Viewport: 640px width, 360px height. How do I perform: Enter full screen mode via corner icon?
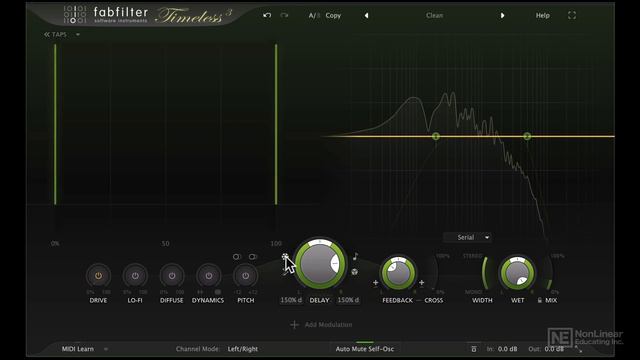coord(572,16)
